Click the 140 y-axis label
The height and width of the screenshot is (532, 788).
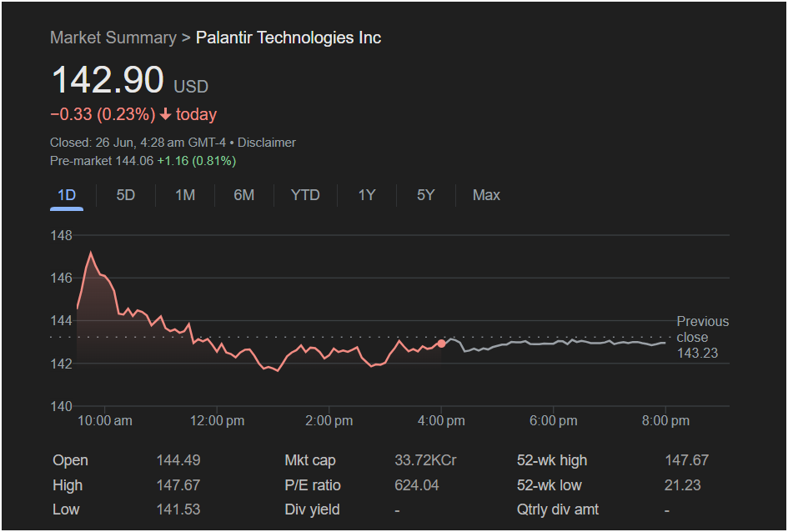tap(62, 406)
